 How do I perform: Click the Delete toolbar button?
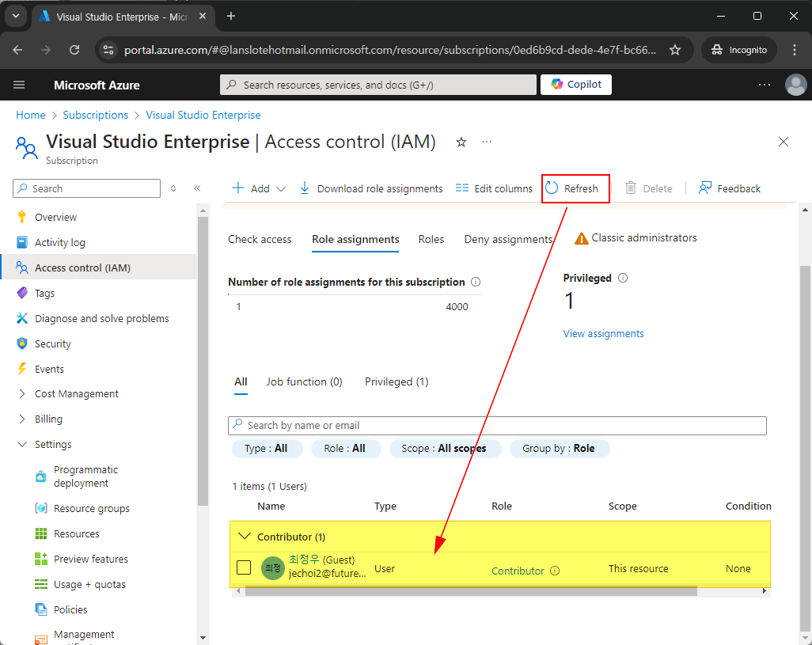tap(648, 188)
